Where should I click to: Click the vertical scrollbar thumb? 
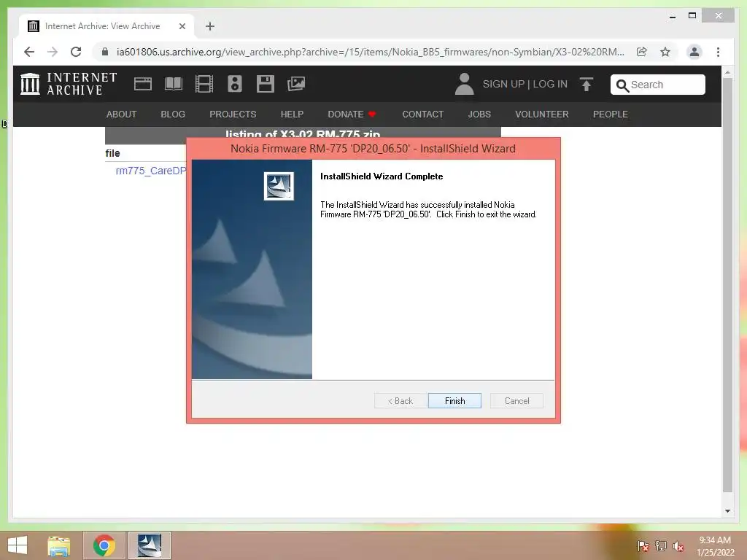pyautogui.click(x=727, y=285)
